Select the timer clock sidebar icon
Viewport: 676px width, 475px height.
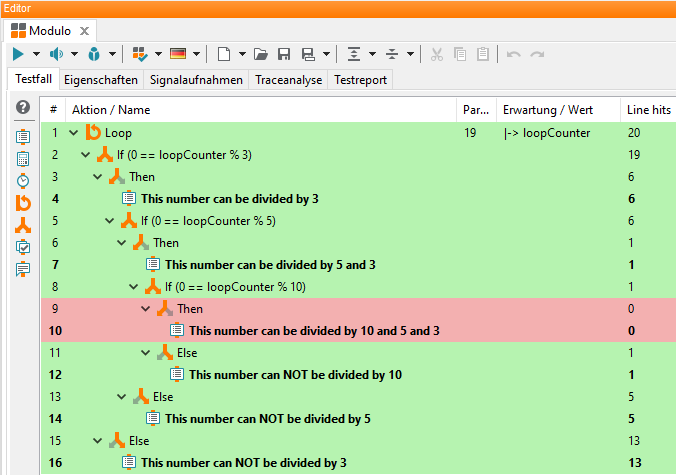[x=23, y=181]
